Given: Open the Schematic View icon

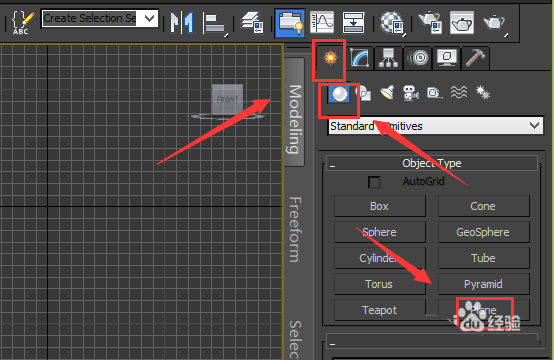Looking at the screenshot, I should point(353,23).
